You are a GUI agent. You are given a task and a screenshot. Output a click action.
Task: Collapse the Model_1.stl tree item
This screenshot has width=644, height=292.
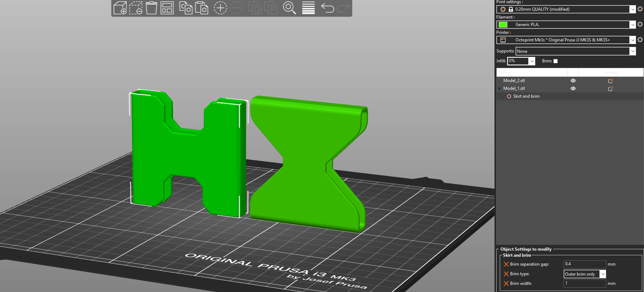tap(499, 88)
